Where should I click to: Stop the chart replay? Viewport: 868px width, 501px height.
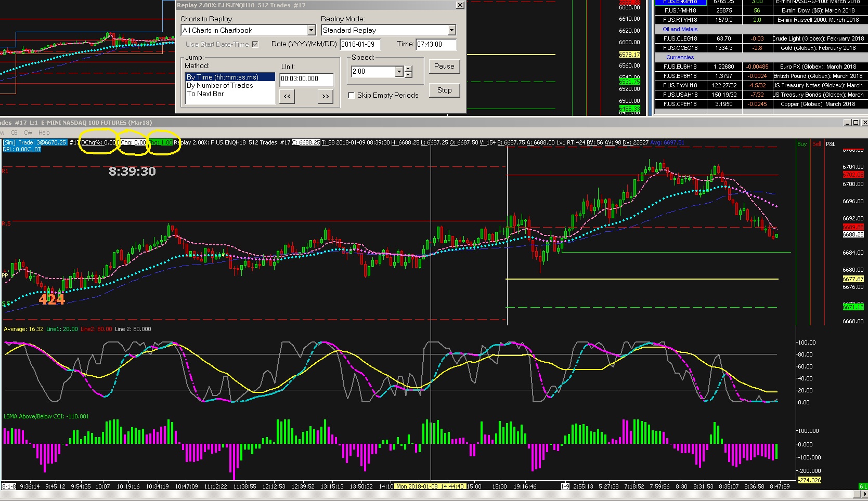(x=444, y=90)
